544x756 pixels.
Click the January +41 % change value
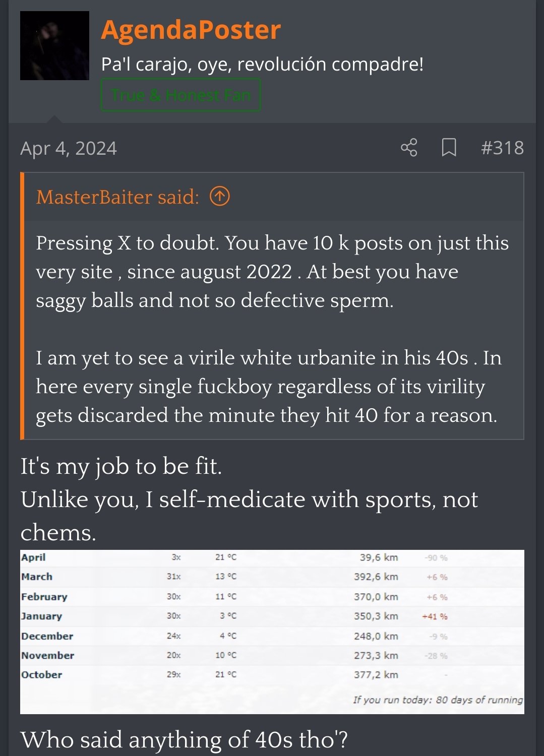[x=435, y=616]
